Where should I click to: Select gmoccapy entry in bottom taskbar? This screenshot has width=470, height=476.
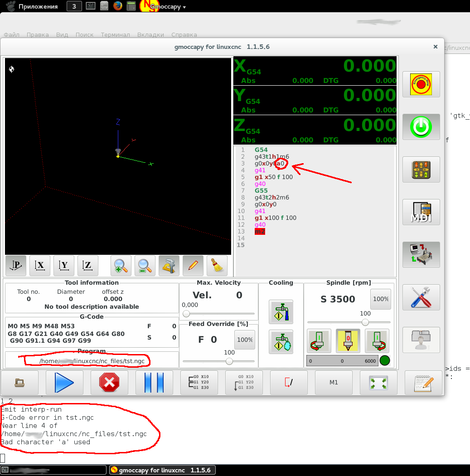coord(162,470)
